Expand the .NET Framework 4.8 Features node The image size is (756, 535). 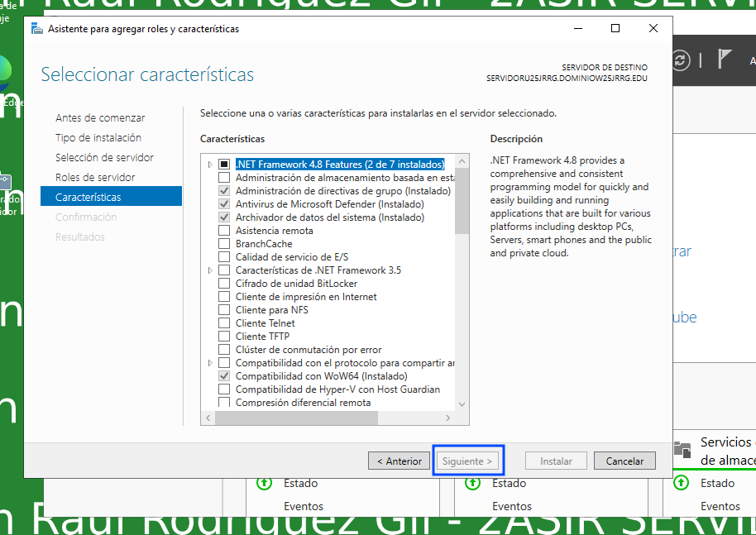pos(210,165)
